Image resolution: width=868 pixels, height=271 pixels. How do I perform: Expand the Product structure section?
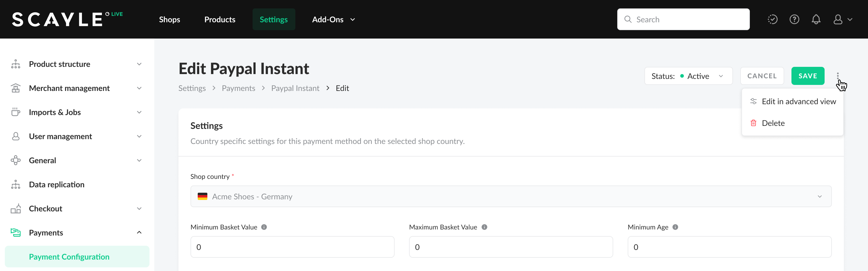pos(76,64)
